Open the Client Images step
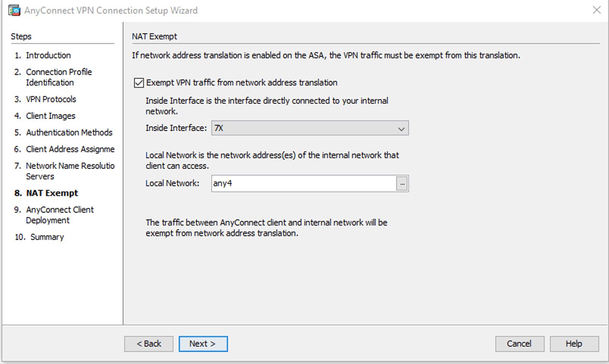This screenshot has width=609, height=364. coord(50,116)
